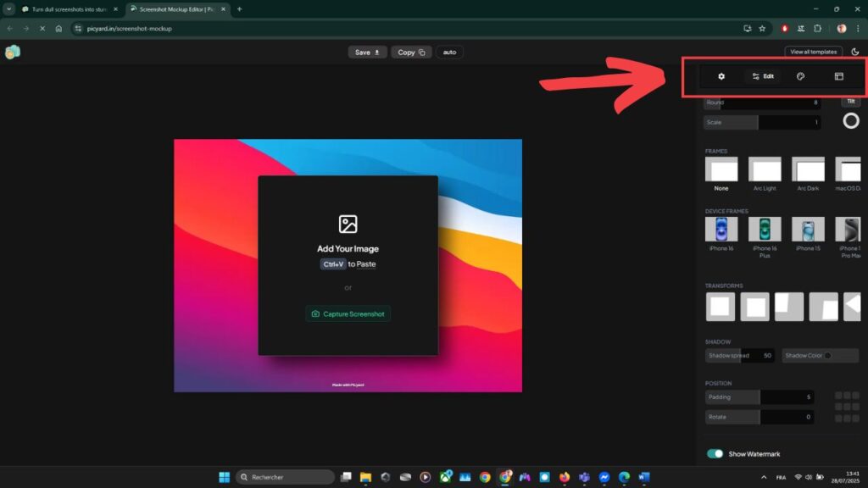Go to the browser home page
Viewport: 868px width, 488px height.
pos(58,29)
